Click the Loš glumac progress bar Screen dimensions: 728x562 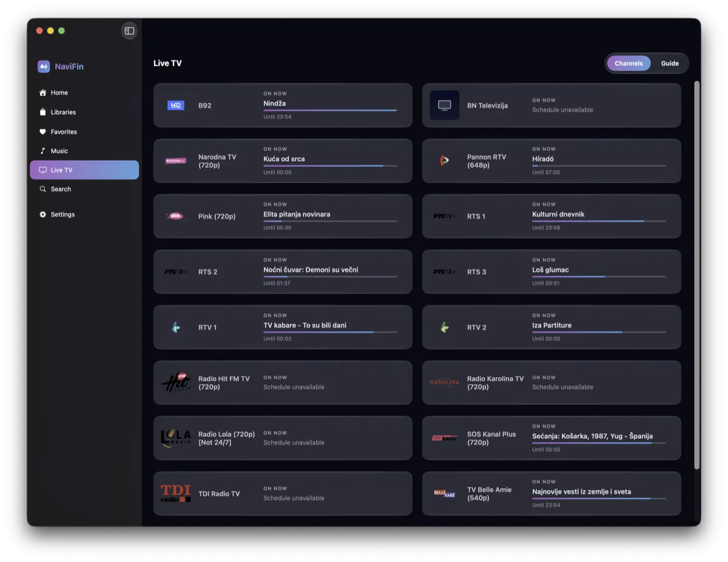click(599, 276)
